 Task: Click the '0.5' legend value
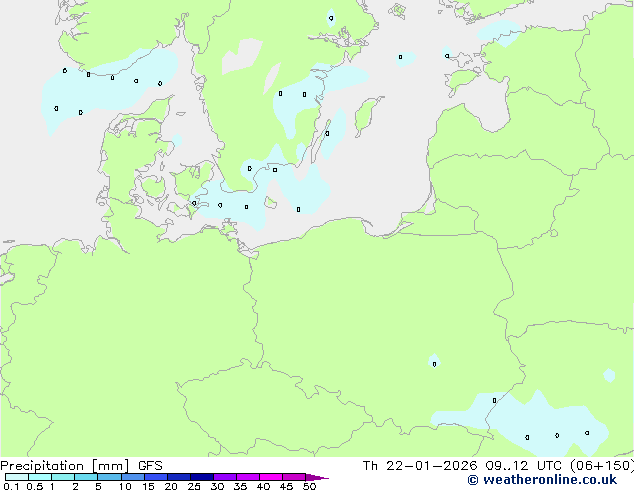tap(35, 486)
